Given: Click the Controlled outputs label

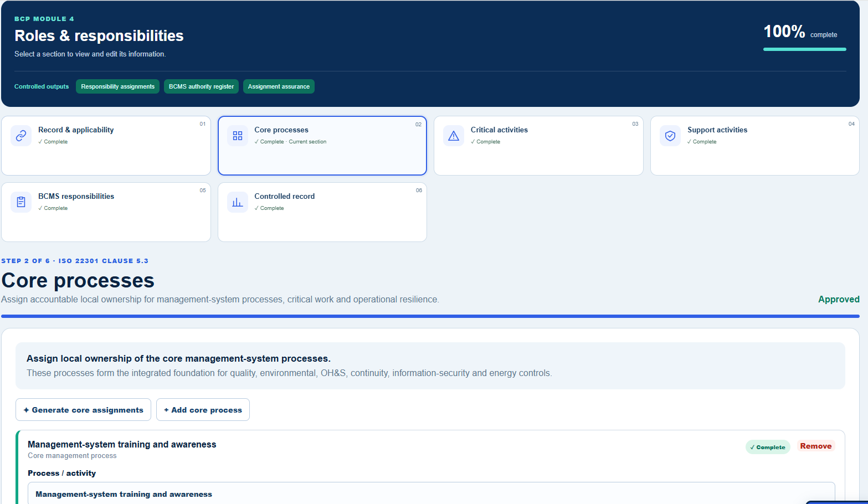Looking at the screenshot, I should click(x=42, y=86).
